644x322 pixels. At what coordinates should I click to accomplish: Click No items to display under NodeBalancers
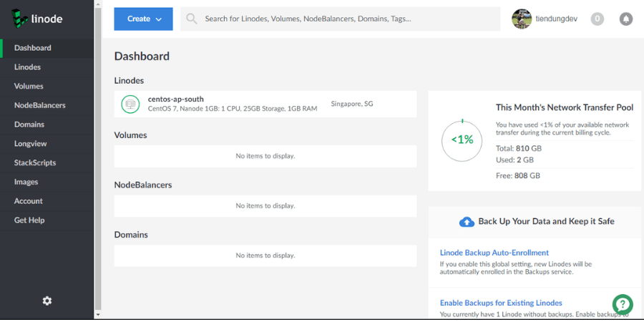pyautogui.click(x=265, y=206)
